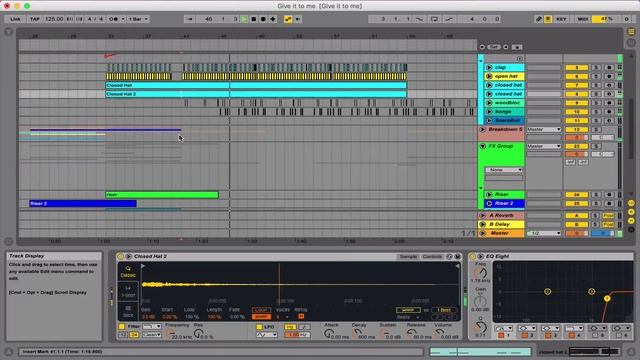Screen dimensions: 640x360
Task: Click the Stop button in transport
Action: tap(253, 19)
